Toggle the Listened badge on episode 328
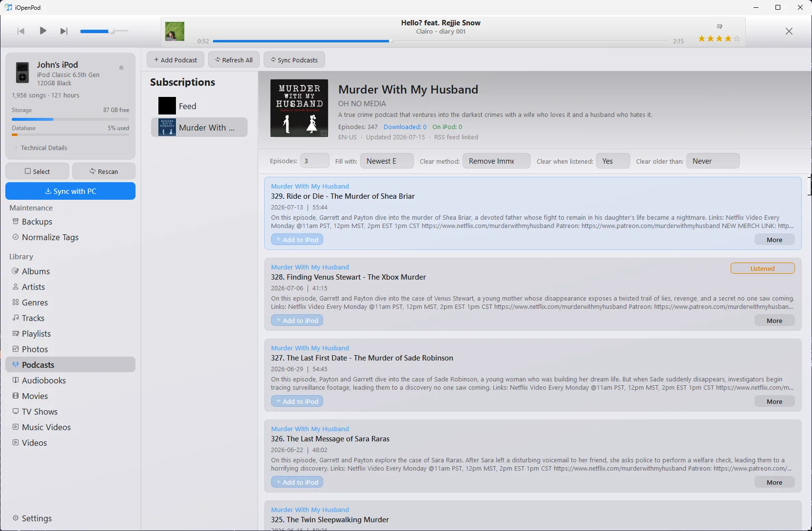 763,268
